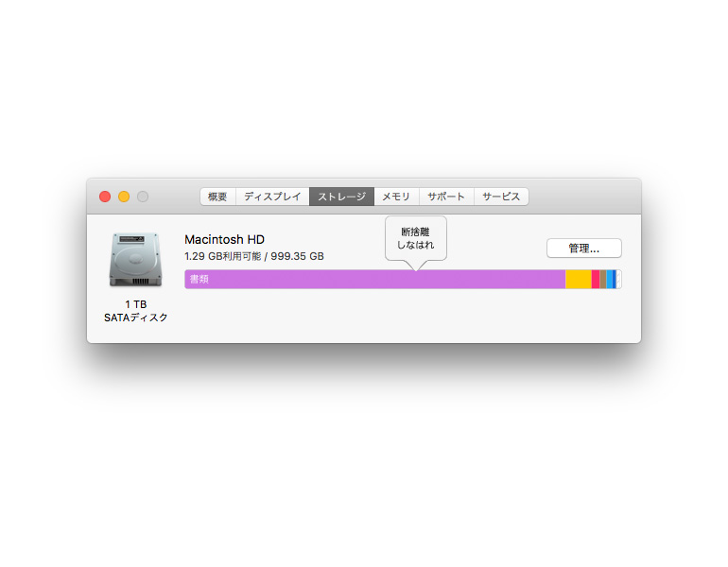Click the pink-red storage bar segment

(x=596, y=280)
